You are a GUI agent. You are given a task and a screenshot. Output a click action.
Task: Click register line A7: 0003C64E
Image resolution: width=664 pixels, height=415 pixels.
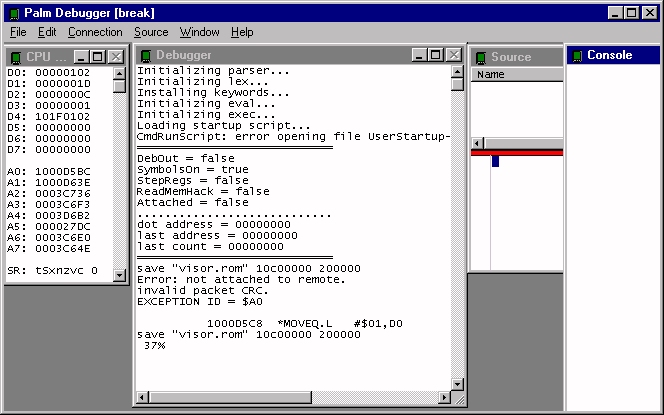(x=49, y=249)
